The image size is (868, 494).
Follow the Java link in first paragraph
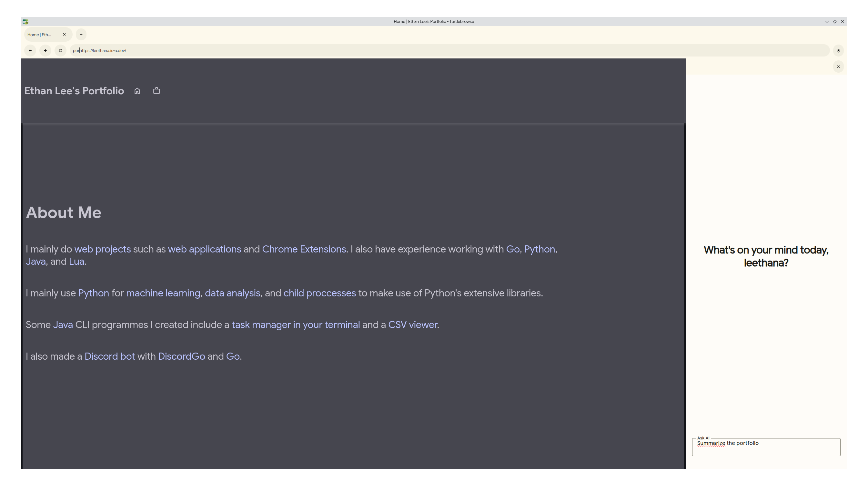click(35, 261)
